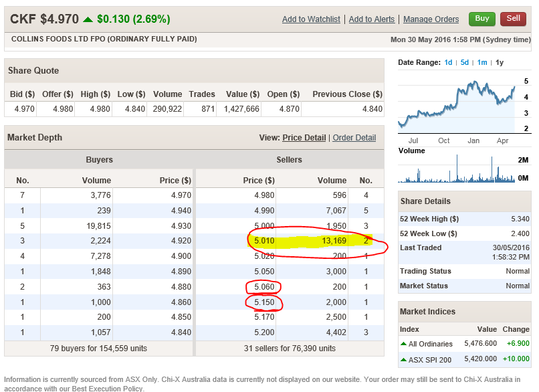Switch market depth to Price Detail view
The width and height of the screenshot is (539, 392).
click(x=304, y=138)
